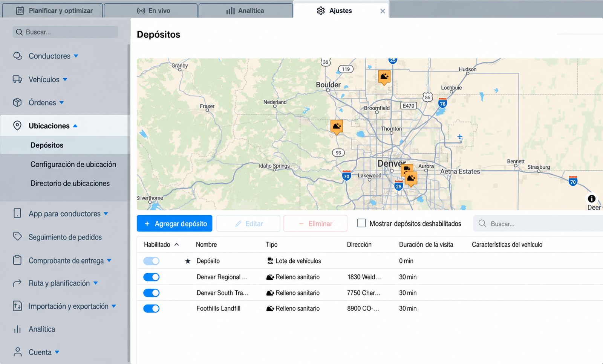603x364 pixels.
Task: Click the Duración de la visita header
Action: click(x=426, y=245)
